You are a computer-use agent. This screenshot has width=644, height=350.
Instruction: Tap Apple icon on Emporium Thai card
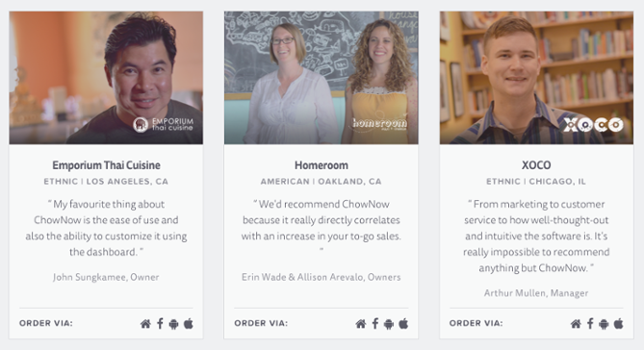[189, 324]
